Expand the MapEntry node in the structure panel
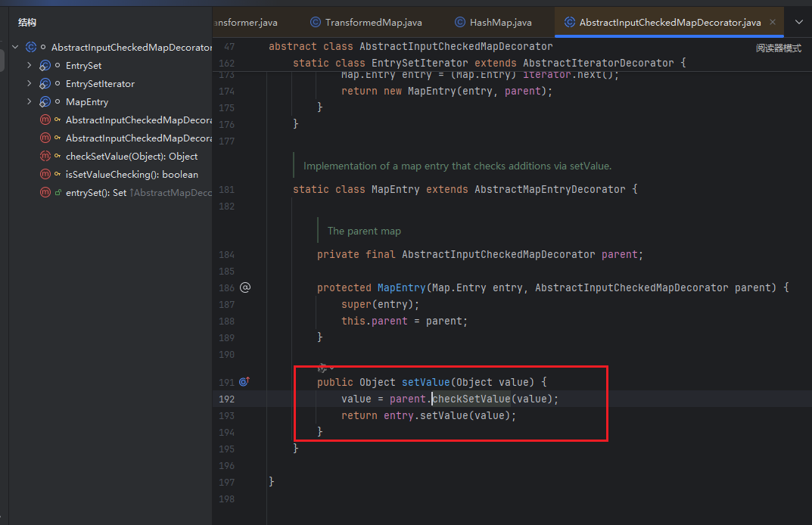The width and height of the screenshot is (812, 525). (30, 102)
